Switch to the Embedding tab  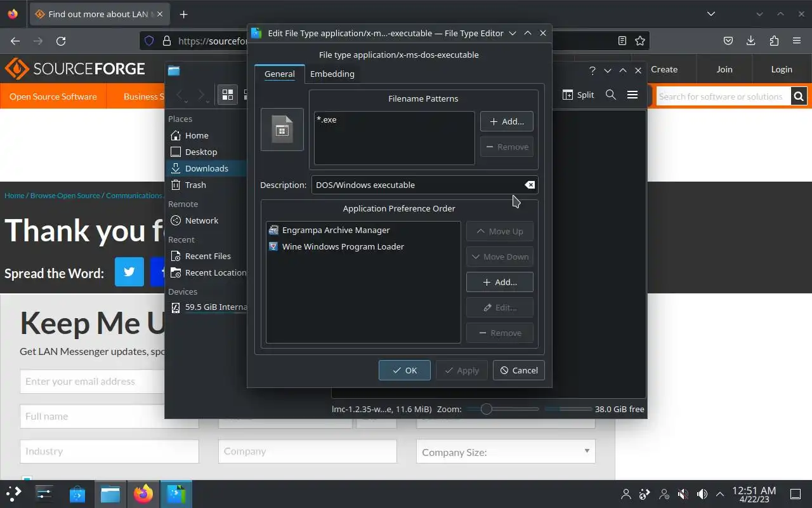(x=332, y=74)
